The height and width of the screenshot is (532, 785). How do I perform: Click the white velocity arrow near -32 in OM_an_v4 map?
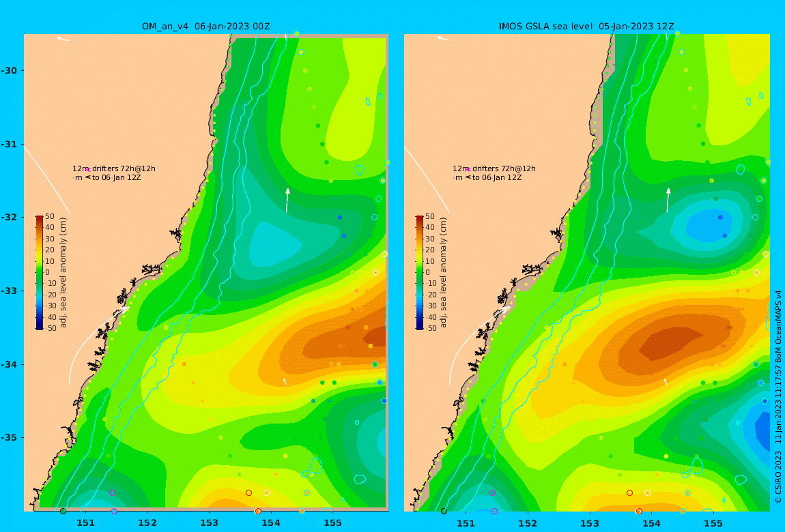pos(287,201)
